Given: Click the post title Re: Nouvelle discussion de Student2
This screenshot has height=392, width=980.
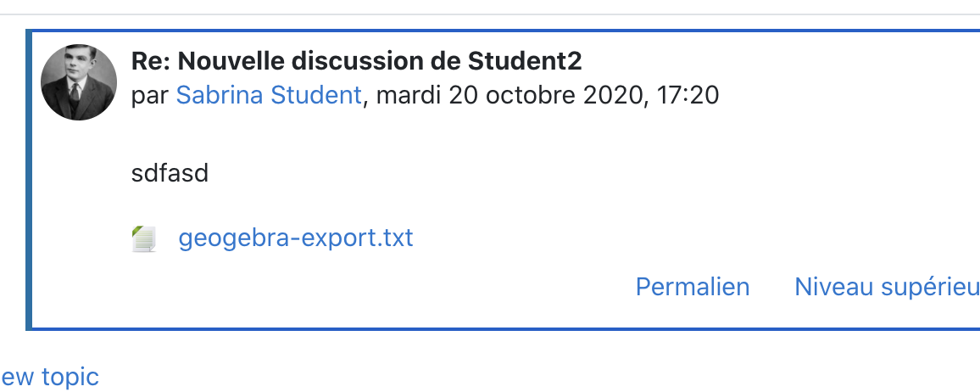Looking at the screenshot, I should point(356,61).
